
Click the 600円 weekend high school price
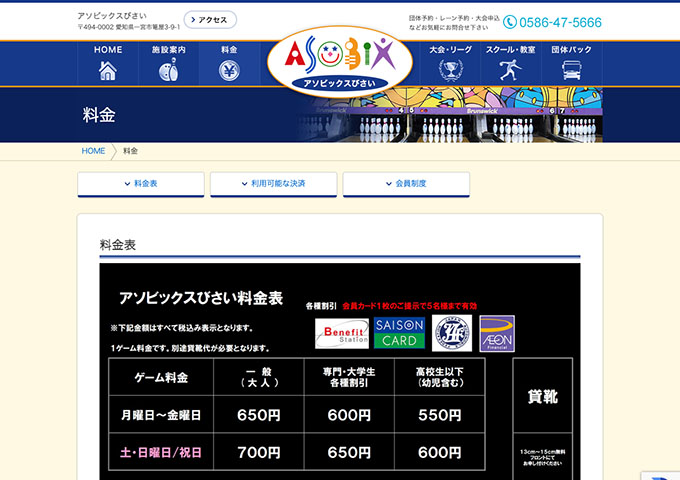pos(440,453)
